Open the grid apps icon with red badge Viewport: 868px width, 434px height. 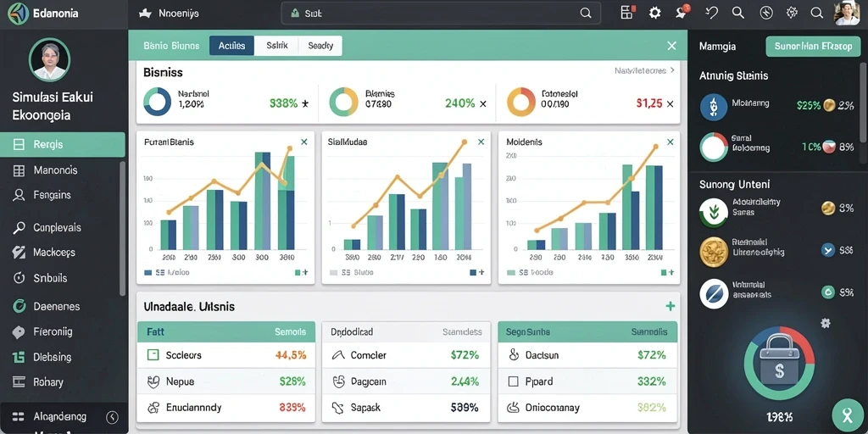point(627,13)
